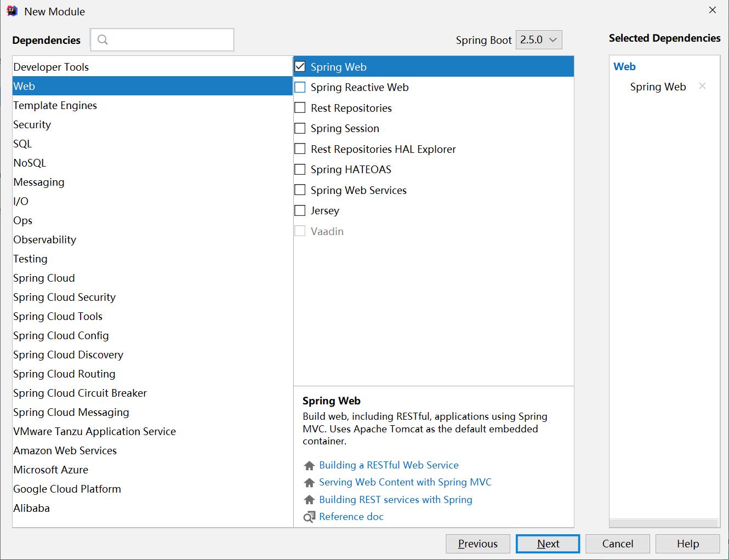This screenshot has height=560, width=729.
Task: Click the IntelliJ IDEA logo icon in title bar
Action: coord(12,11)
